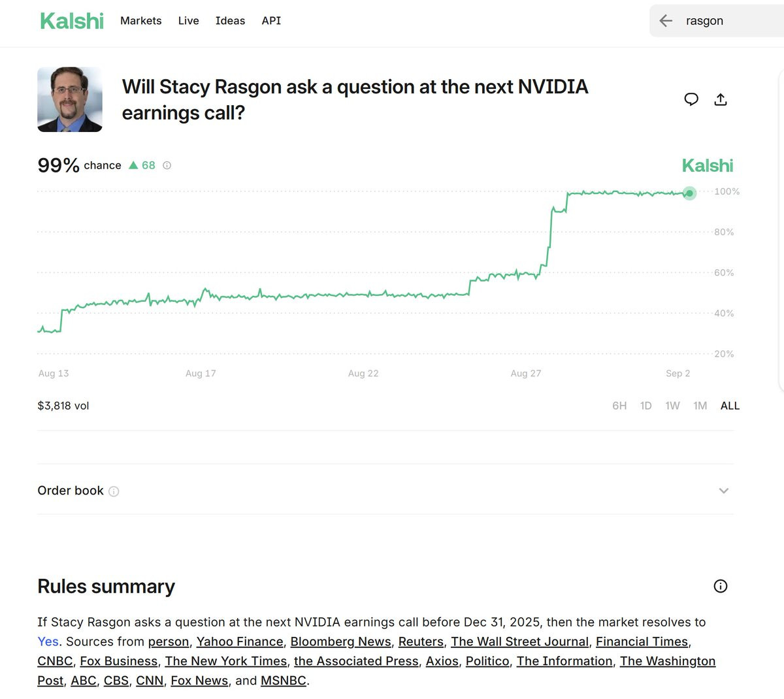Open the Markets nav item

pos(141,21)
